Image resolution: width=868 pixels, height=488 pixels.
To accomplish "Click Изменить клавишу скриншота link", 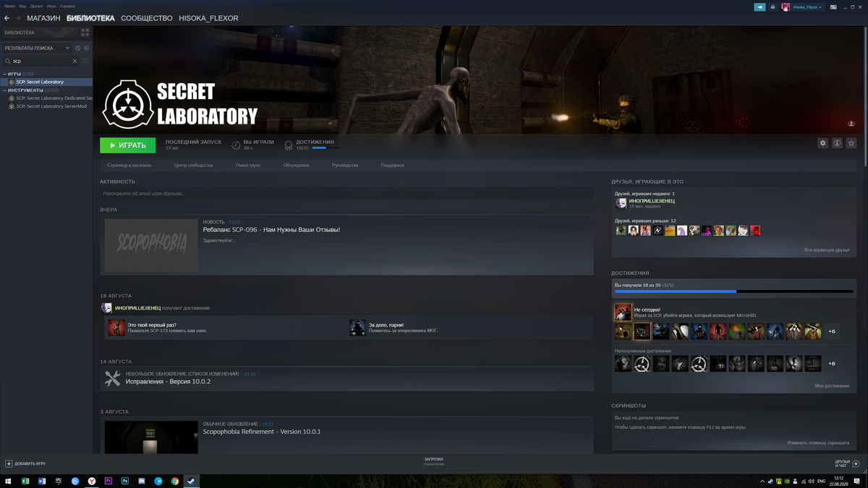I will click(818, 442).
